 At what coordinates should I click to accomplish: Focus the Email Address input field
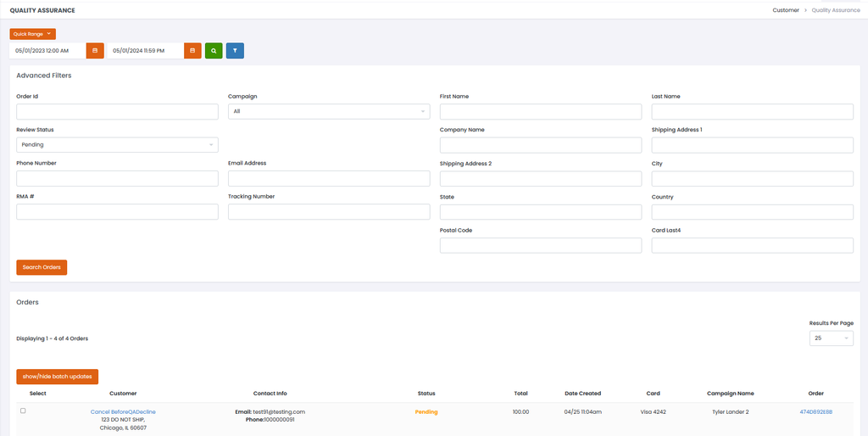329,178
